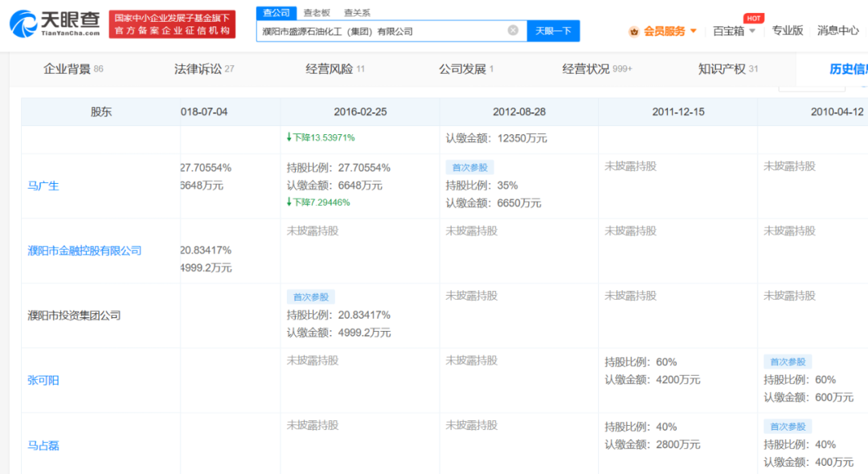Open shareholder 马占磊's profile link
This screenshot has height=474, width=868.
point(43,445)
